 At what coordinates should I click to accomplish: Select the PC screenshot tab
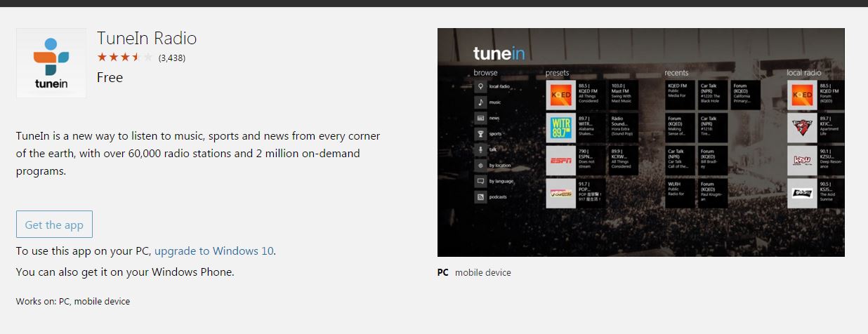(442, 272)
